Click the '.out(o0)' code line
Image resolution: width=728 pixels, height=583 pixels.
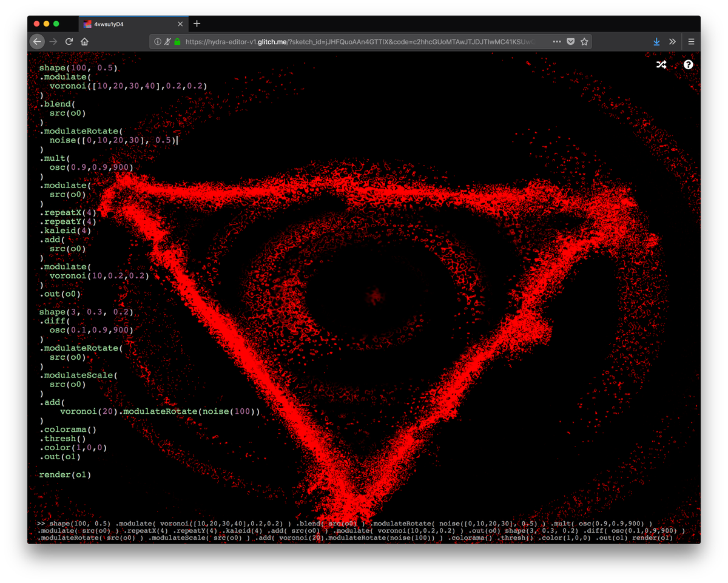point(60,294)
